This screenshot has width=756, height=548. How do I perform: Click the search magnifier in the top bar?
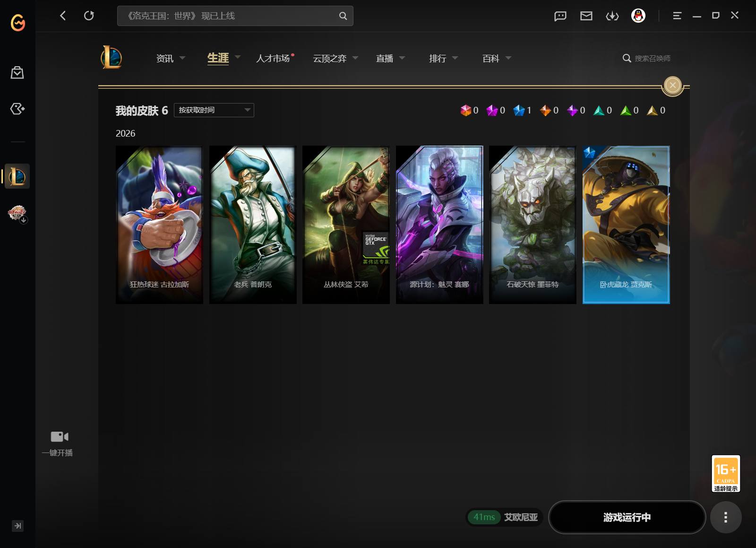pos(343,16)
